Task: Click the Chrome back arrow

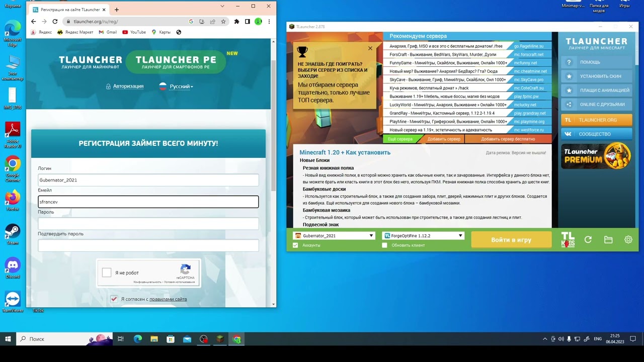Action: coord(34,22)
